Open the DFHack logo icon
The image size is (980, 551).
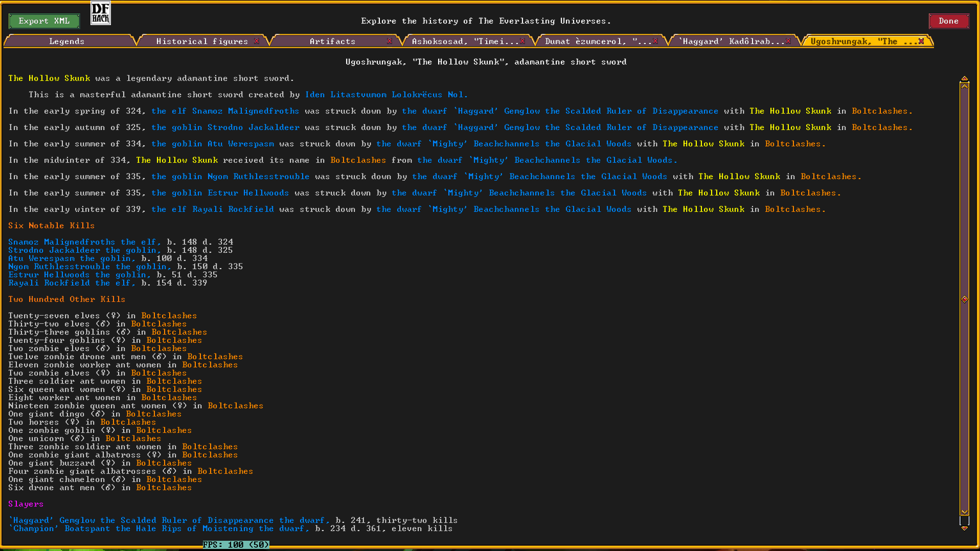pyautogui.click(x=100, y=13)
